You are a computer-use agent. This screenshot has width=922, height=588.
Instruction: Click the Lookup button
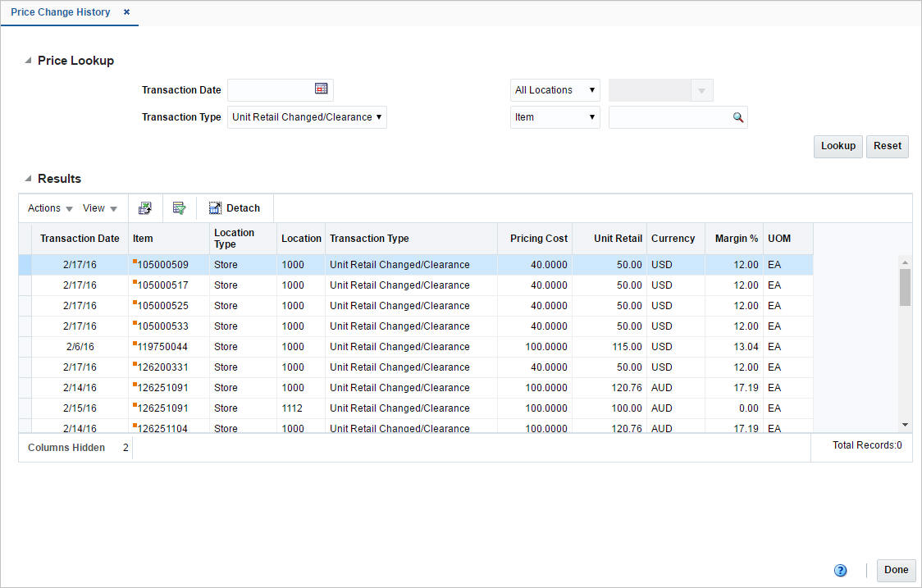coord(838,146)
